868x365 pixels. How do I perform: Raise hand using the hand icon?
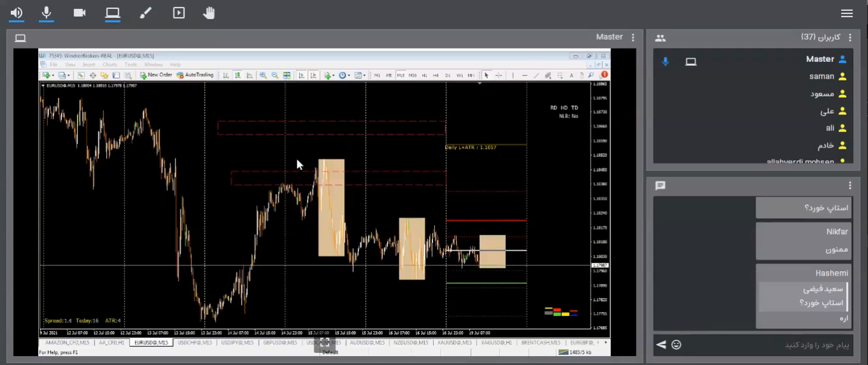pos(209,13)
